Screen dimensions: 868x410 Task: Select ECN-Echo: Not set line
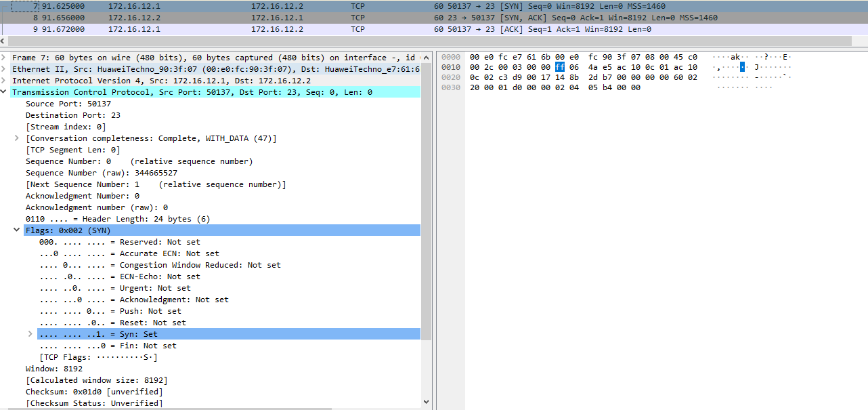pos(120,276)
